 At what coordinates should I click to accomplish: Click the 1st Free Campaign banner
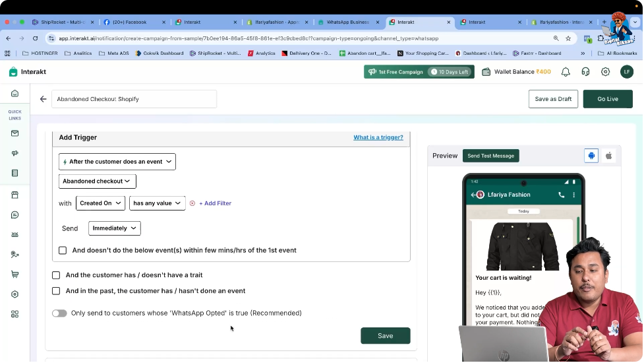point(419,72)
